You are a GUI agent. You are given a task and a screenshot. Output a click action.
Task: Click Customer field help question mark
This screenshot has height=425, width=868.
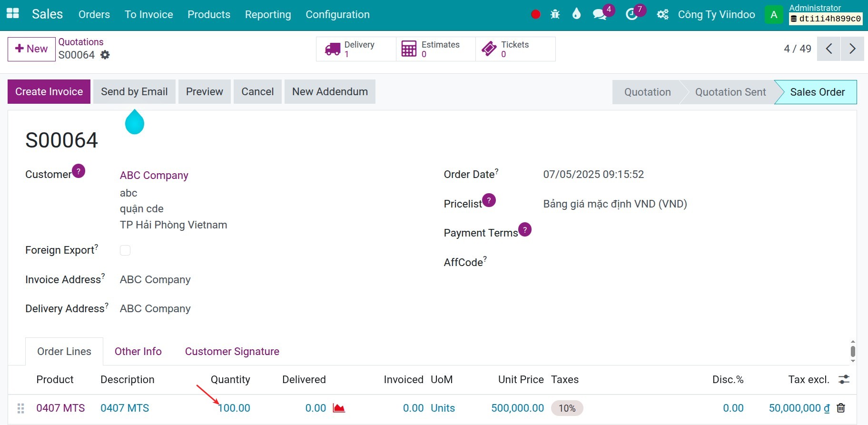[x=79, y=170]
